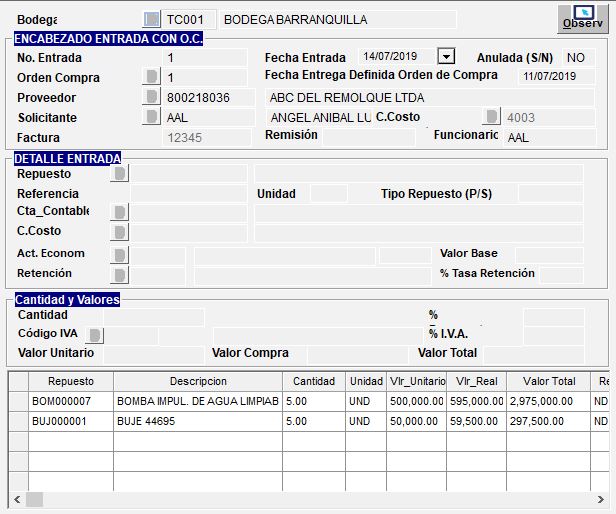Click the Valor Base field
The height and width of the screenshot is (514, 616).
pyautogui.click(x=549, y=255)
